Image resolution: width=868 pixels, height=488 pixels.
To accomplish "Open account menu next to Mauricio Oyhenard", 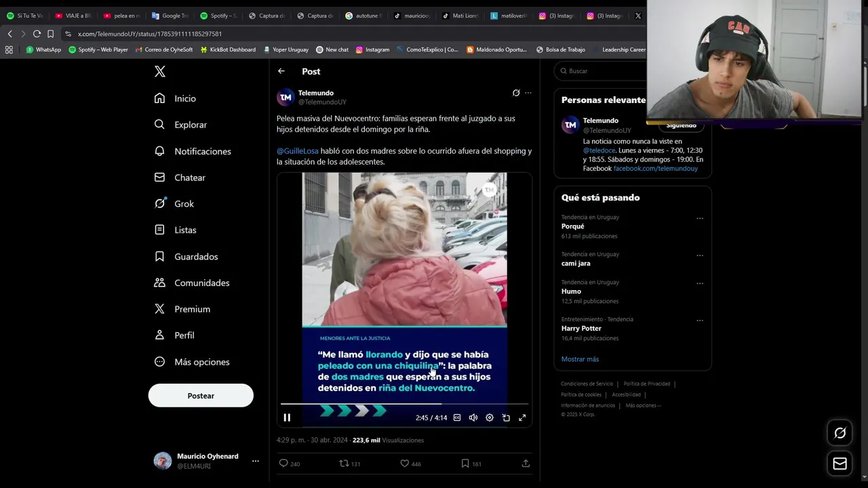I will 256,461.
